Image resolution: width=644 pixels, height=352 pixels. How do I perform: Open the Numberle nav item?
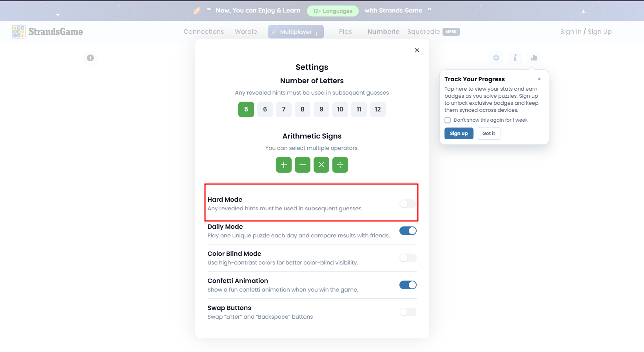click(383, 32)
